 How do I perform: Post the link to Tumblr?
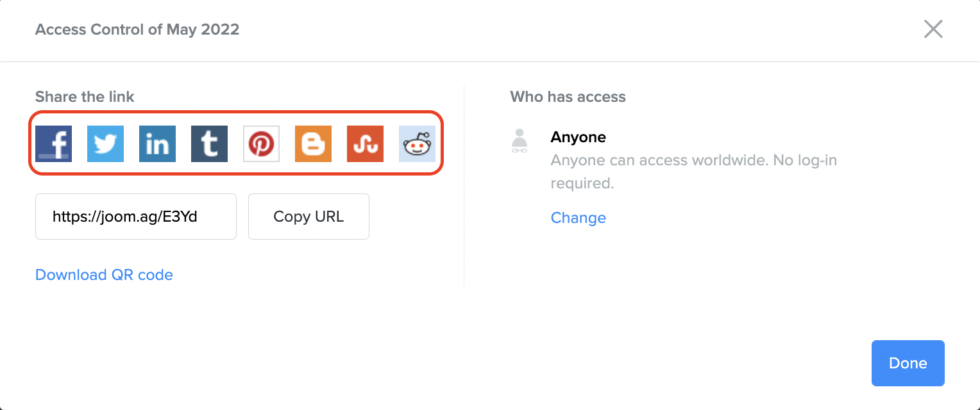coord(209,143)
